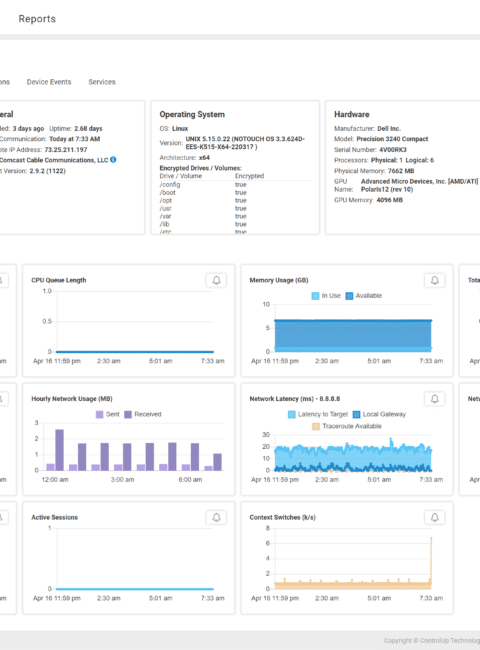Click the Precision 3240 Compact model text
The width and height of the screenshot is (480, 650).
click(392, 139)
